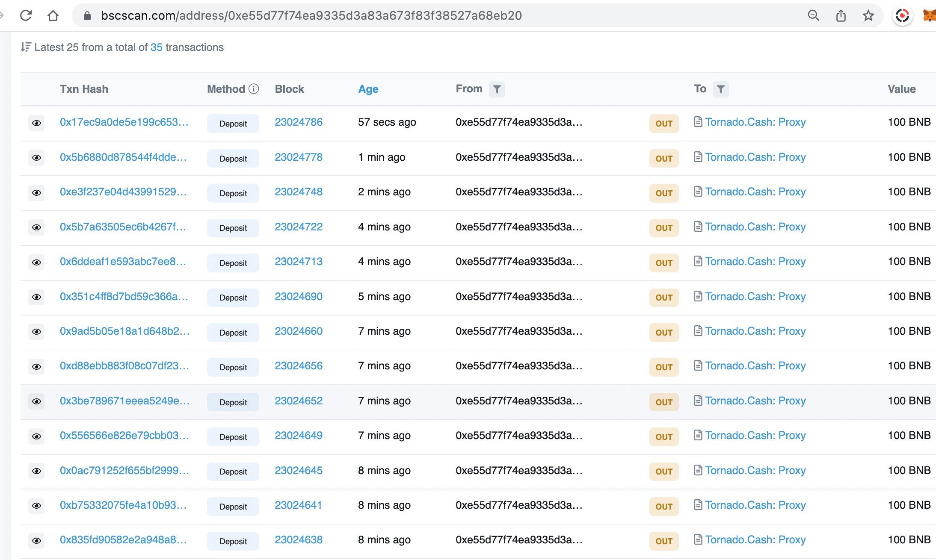Click the lock site info icon
Viewport: 936px width, 560px height.
tap(87, 16)
